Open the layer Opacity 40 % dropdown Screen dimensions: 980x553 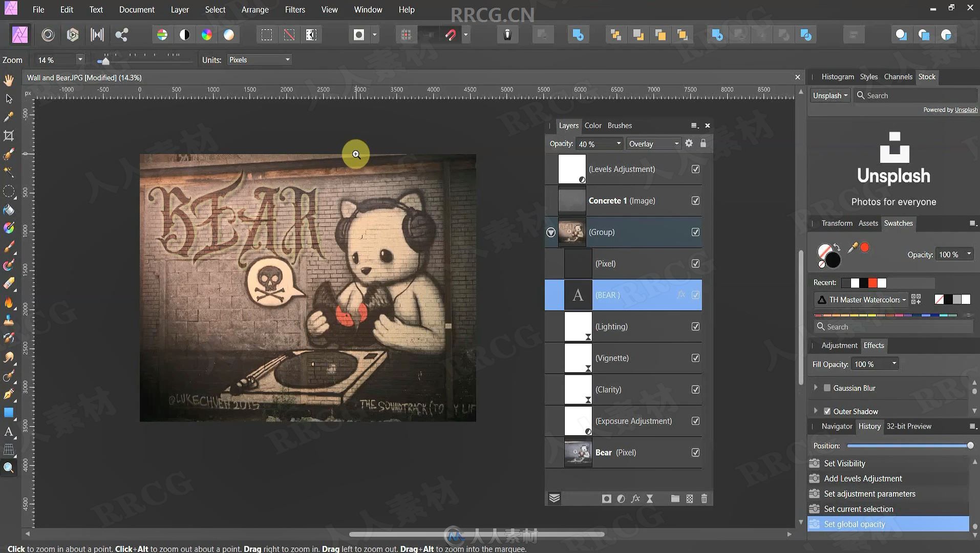[x=619, y=144]
